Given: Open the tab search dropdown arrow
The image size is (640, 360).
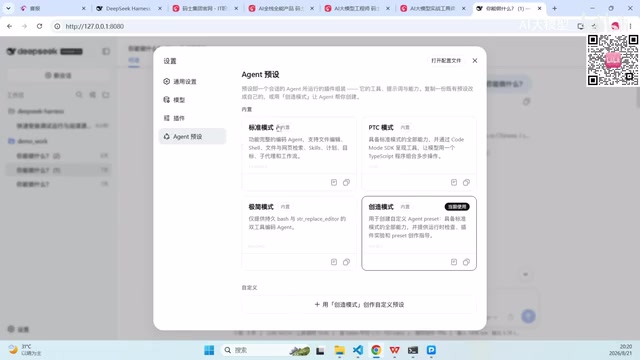Looking at the screenshot, I should pyautogui.click(x=8, y=8).
